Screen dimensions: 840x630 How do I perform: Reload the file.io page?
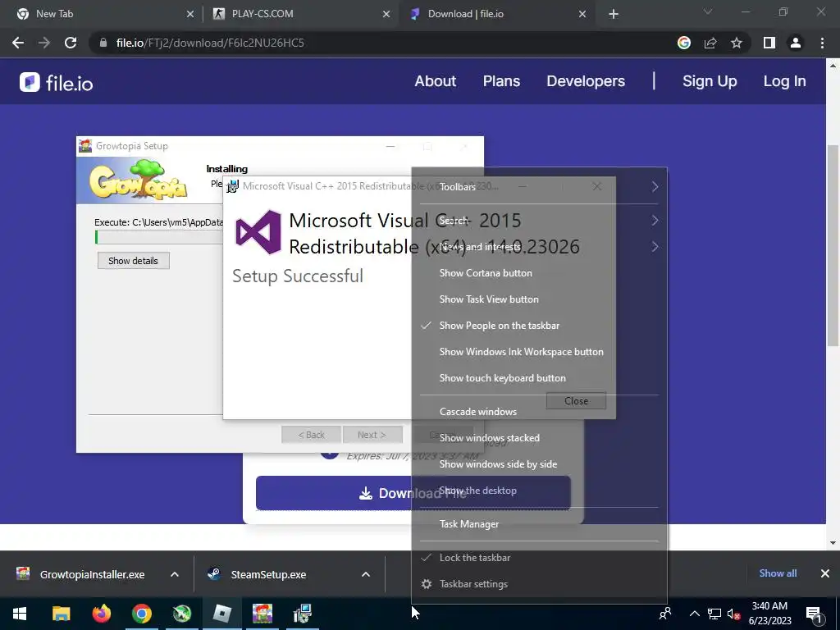[x=71, y=43]
